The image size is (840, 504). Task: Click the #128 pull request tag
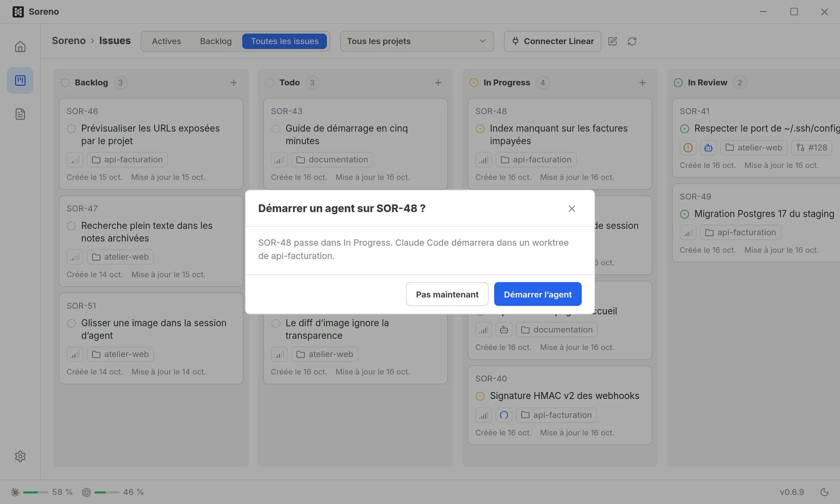pyautogui.click(x=811, y=148)
